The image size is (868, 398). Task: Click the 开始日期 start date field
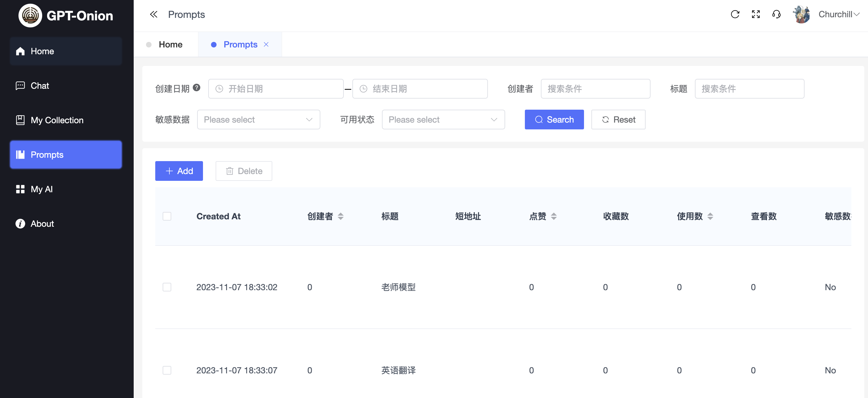pyautogui.click(x=276, y=89)
